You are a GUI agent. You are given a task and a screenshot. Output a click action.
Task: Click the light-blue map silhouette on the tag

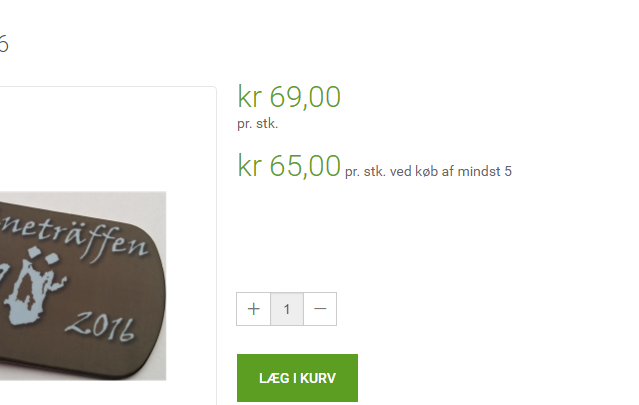pos(33,287)
